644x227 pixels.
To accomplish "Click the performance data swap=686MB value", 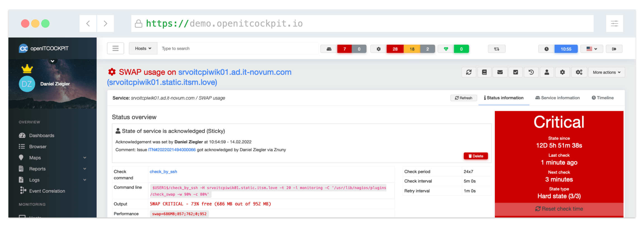I will (x=179, y=214).
